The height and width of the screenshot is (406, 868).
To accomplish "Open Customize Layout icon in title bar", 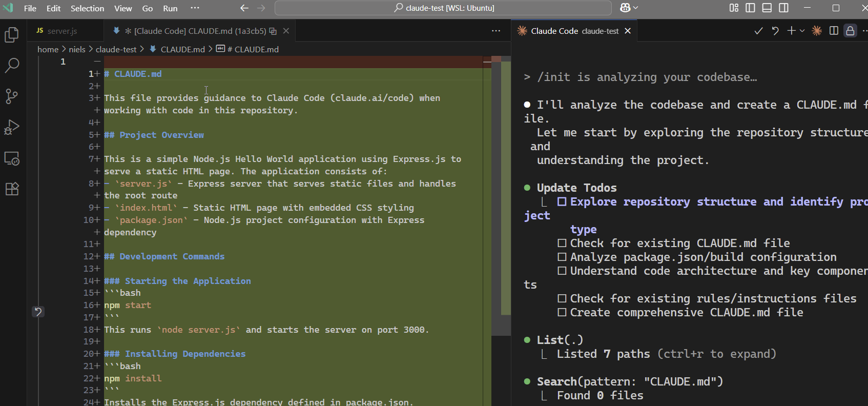I will pyautogui.click(x=734, y=8).
